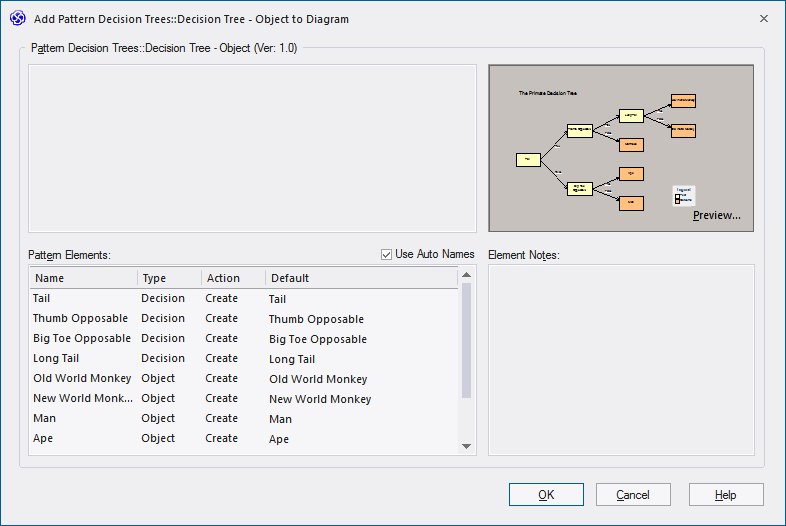Sort by the Type column header

tap(168, 278)
